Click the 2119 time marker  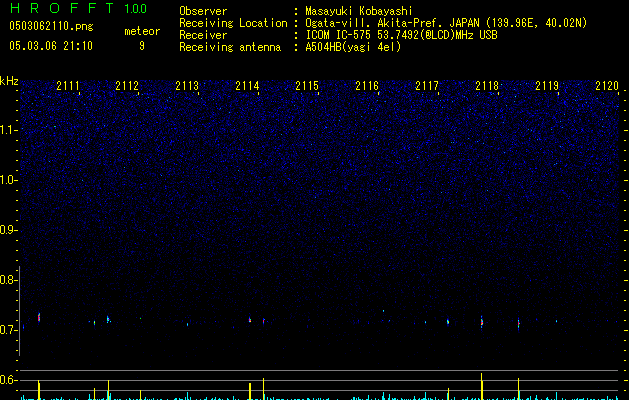(x=547, y=86)
